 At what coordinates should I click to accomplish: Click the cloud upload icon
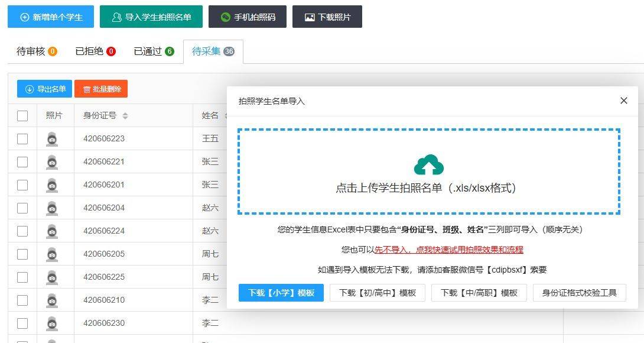(428, 164)
